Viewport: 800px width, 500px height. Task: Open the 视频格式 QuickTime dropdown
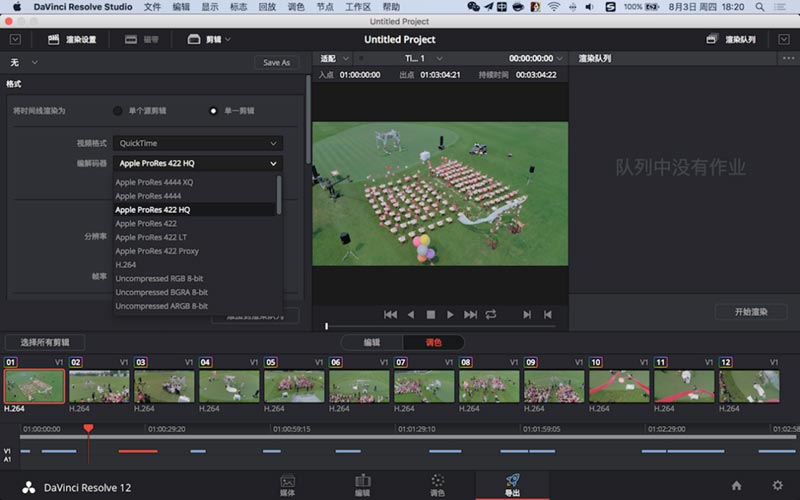tap(197, 143)
